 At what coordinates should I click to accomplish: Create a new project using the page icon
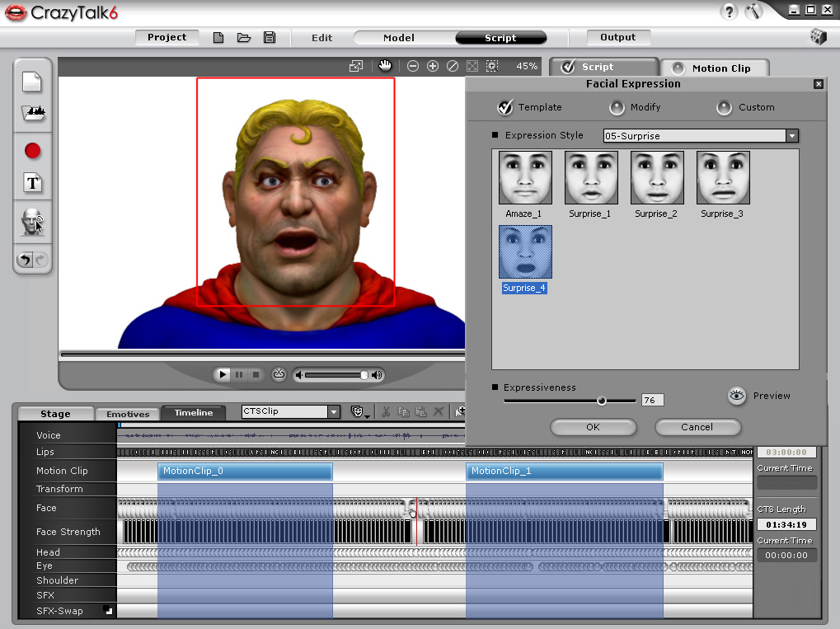click(218, 37)
